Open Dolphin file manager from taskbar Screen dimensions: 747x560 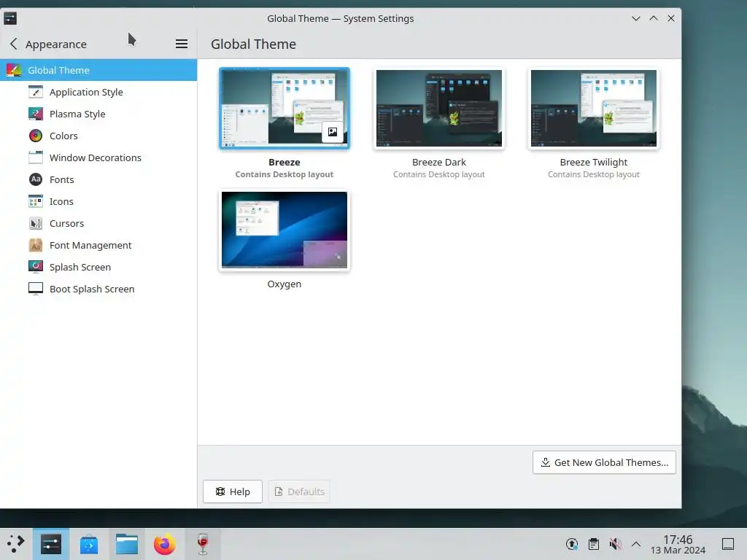(127, 544)
